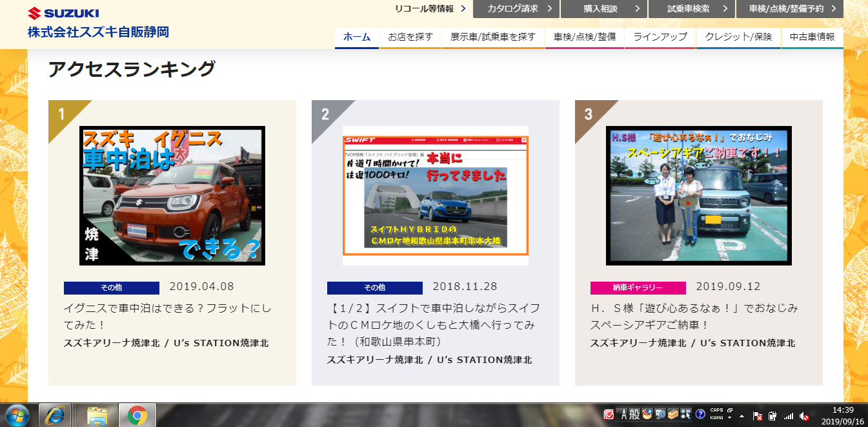Toggle the KANA lock indicator in language bar

pos(716,418)
